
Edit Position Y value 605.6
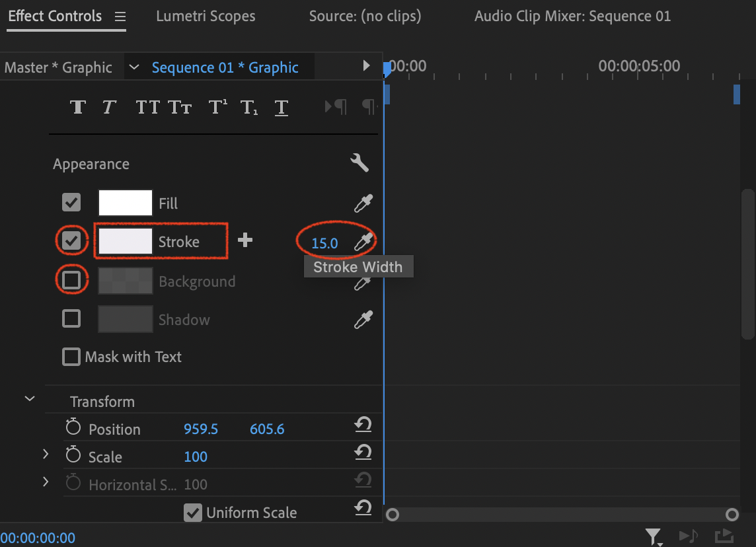coord(267,429)
